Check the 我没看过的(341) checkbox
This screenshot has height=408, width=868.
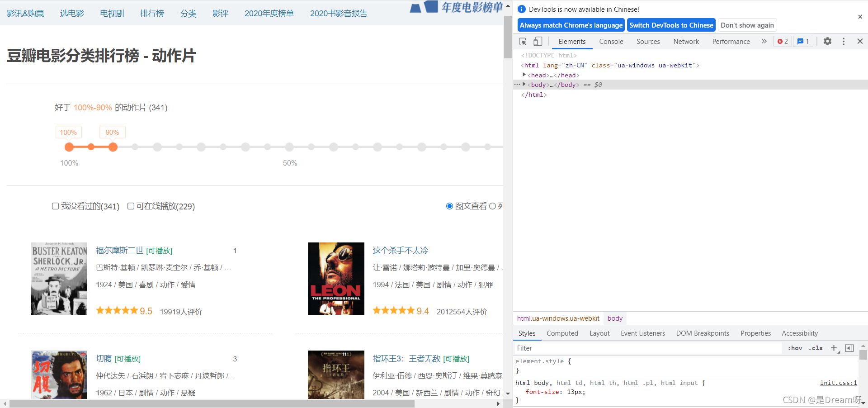55,206
